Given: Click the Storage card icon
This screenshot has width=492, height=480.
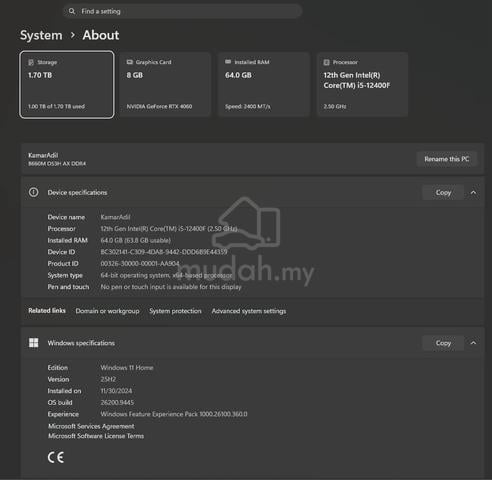Looking at the screenshot, I should pyautogui.click(x=31, y=62).
